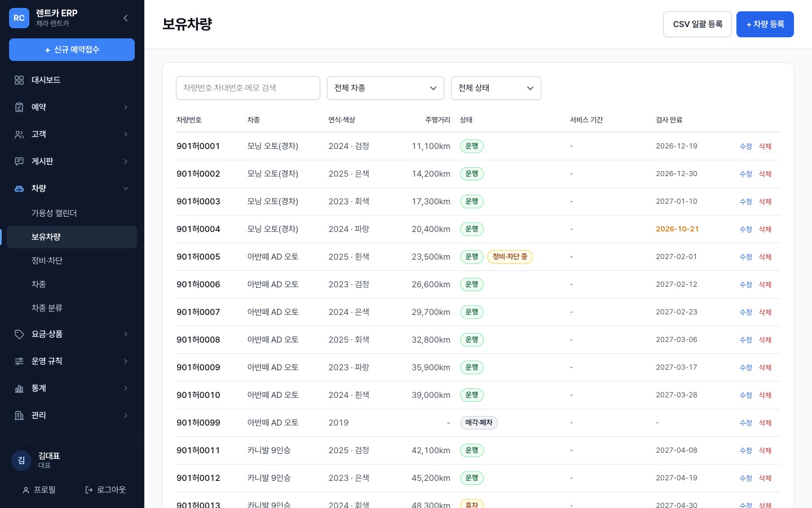Viewport: 812px width, 508px height.
Task: Click the 검사 만료 column header
Action: (669, 120)
